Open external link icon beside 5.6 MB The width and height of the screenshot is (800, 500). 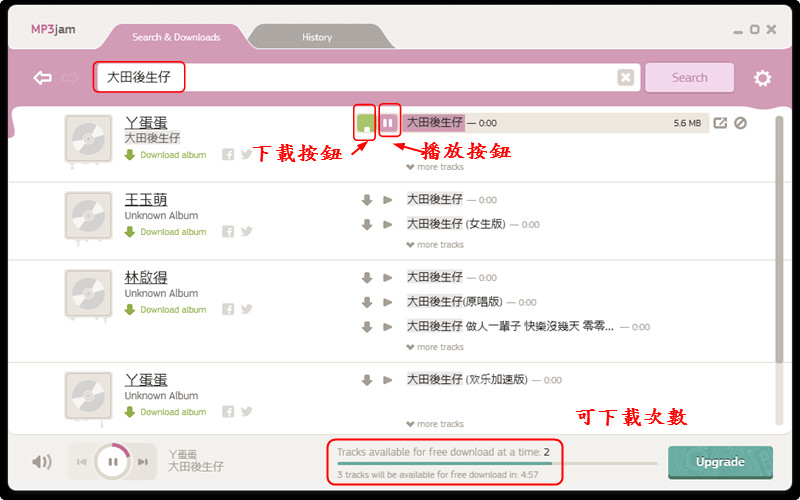pyautogui.click(x=720, y=123)
